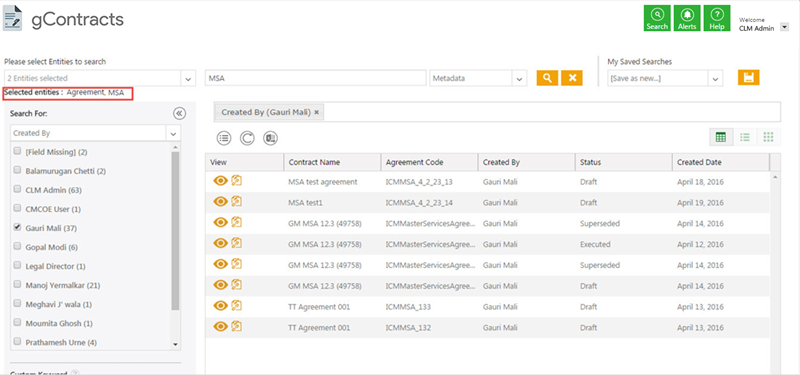This screenshot has height=375, width=800.
Task: View MSA test agreement with the eye icon
Action: [220, 181]
